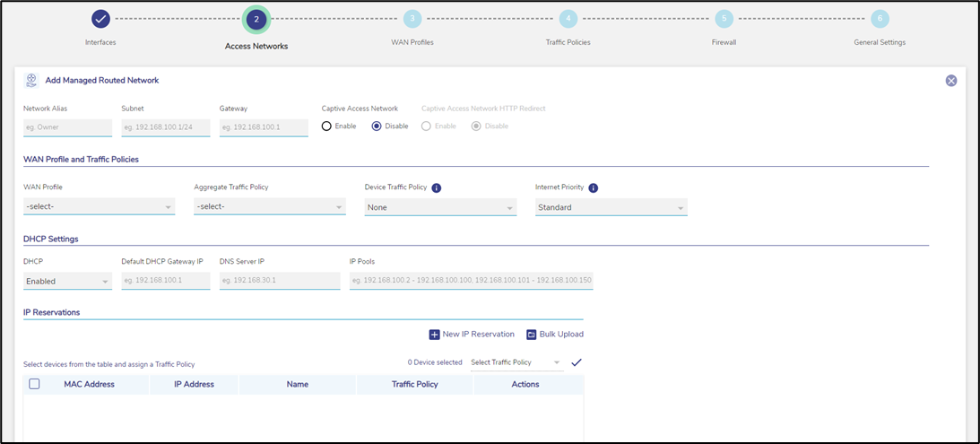Click the IP Pools input field
Viewport: 980px width, 444px height.
(472, 281)
